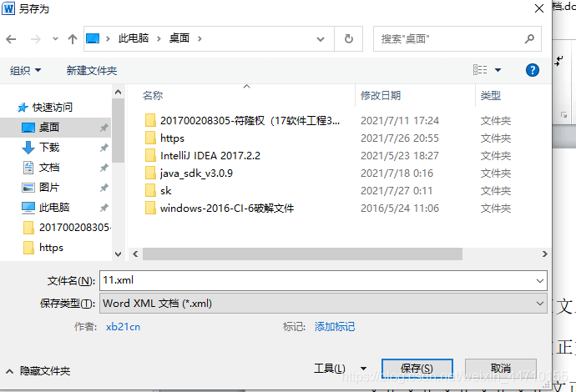The height and width of the screenshot is (392, 576).
Task: Select 文档 in navigation pane
Action: coord(49,168)
